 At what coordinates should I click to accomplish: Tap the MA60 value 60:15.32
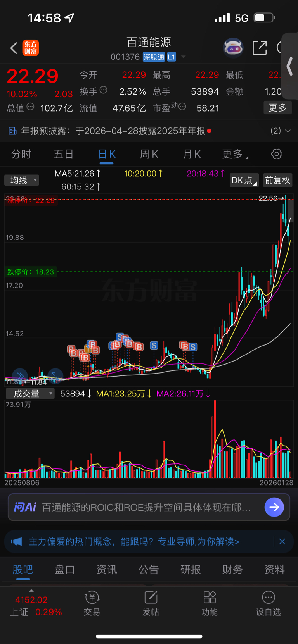(81, 187)
